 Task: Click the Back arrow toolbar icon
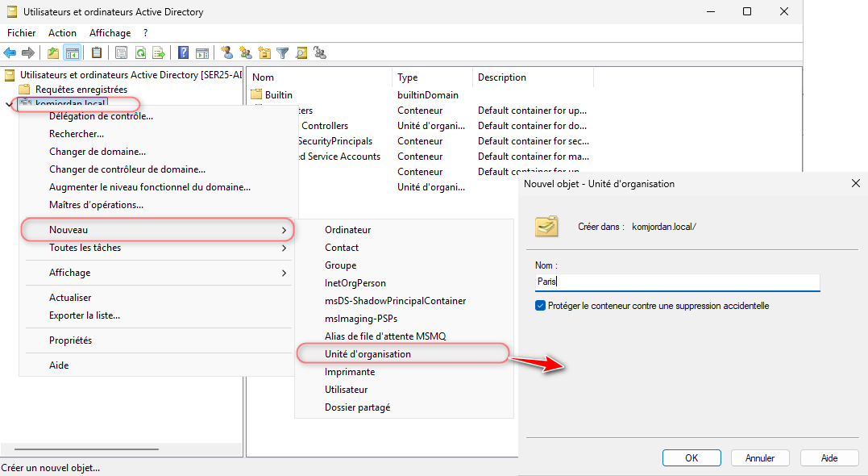pos(10,53)
